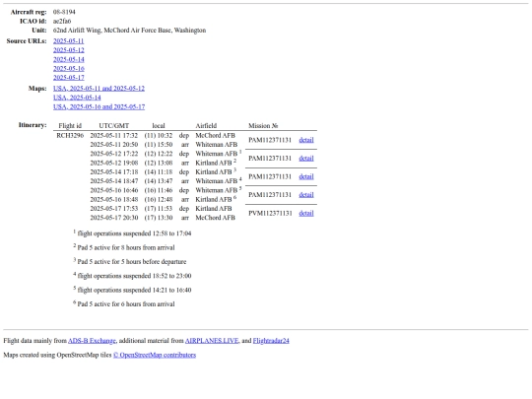The height and width of the screenshot is (399, 532).
Task: Select ICAO id value ae2fa6
Action: point(62,21)
